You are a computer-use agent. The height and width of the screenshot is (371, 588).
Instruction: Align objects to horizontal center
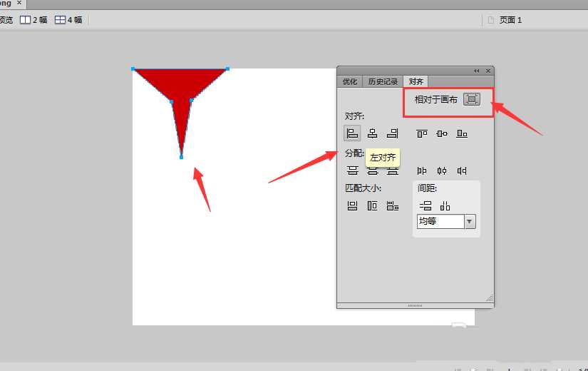[x=372, y=133]
